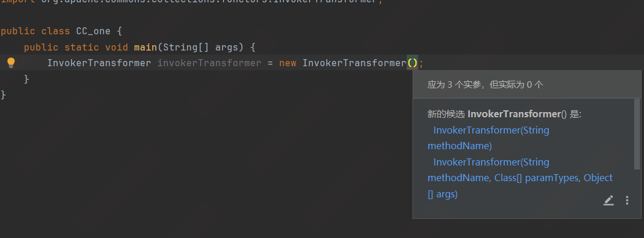This screenshot has height=238, width=644.
Task: Click the new keyword
Action: click(x=288, y=63)
